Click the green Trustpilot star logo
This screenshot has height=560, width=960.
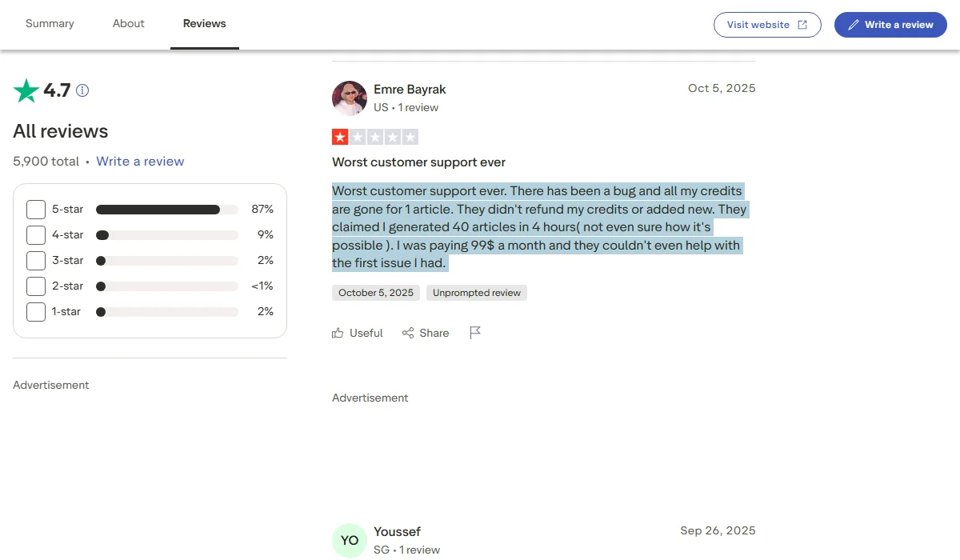26,90
